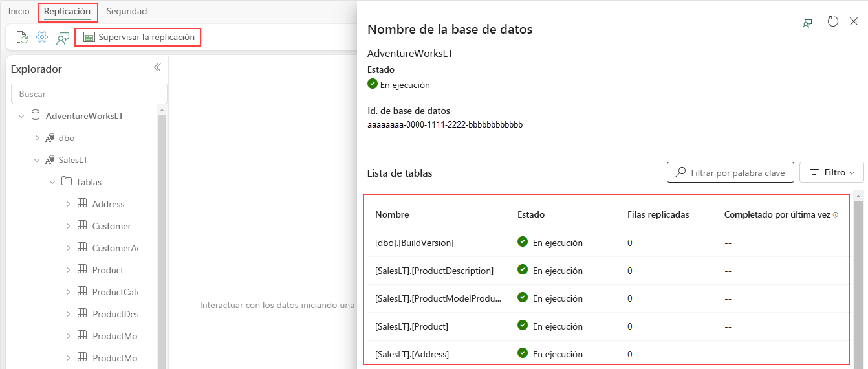
Task: Click the Product table grid icon
Action: coord(82,269)
